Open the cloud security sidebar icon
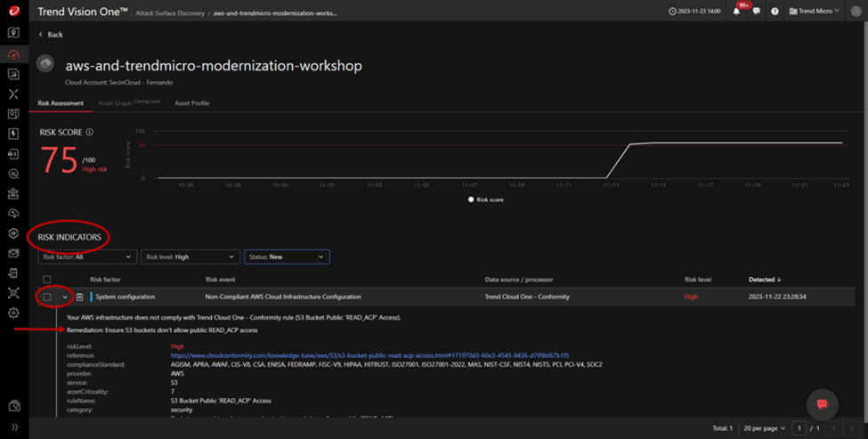Screen dimensions: 868x439 tap(14, 214)
